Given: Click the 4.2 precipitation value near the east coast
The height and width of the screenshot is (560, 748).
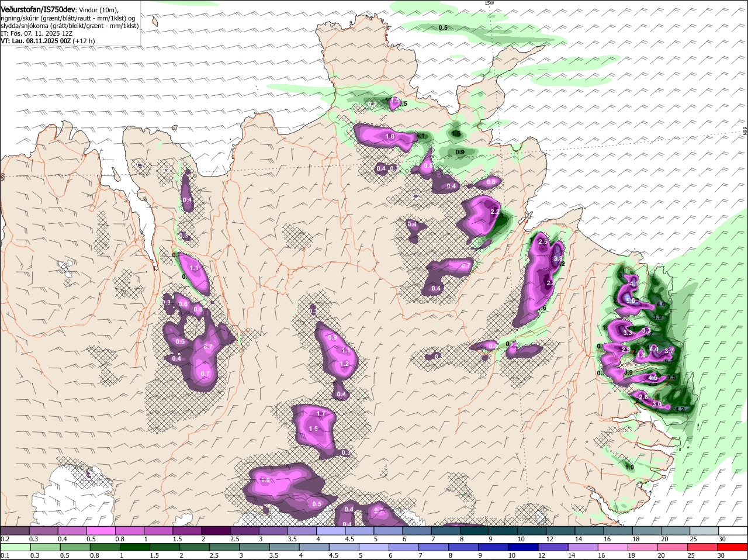Looking at the screenshot, I should pos(680,409).
